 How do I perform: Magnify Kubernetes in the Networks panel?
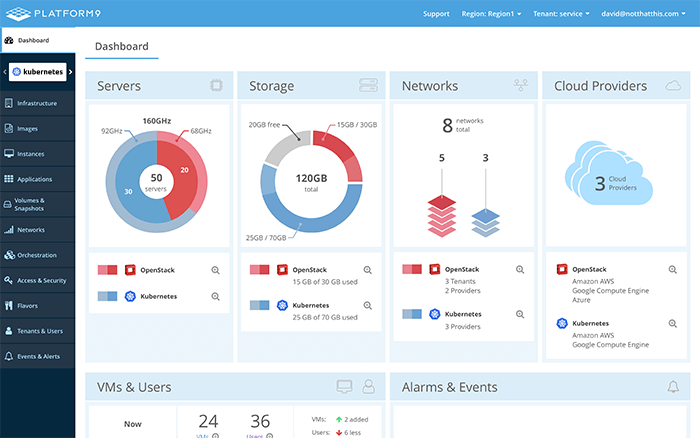tap(520, 314)
